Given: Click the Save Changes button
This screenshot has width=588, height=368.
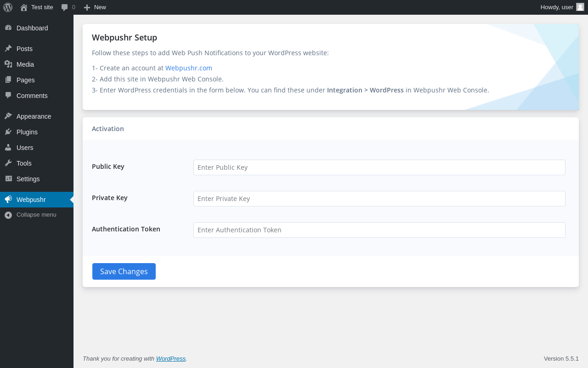Looking at the screenshot, I should (x=124, y=271).
